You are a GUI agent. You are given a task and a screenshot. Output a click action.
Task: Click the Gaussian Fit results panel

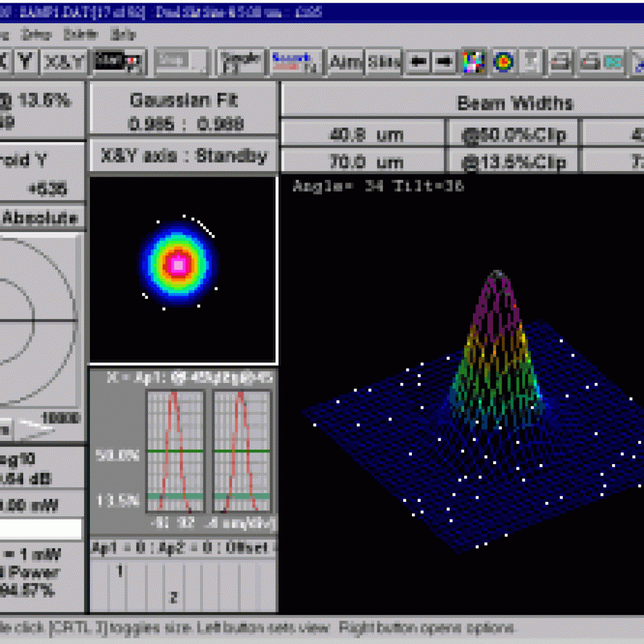coord(182,107)
